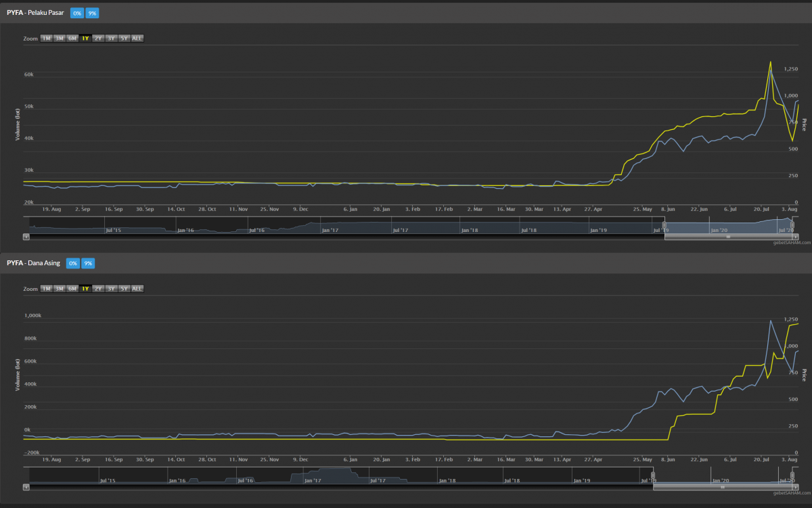The width and height of the screenshot is (812, 508).
Task: Click the 0% badge next to Dana Asing
Action: tap(73, 263)
